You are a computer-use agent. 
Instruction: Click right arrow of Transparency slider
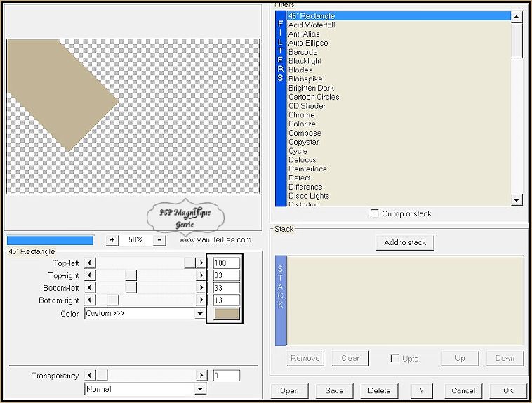pos(201,376)
